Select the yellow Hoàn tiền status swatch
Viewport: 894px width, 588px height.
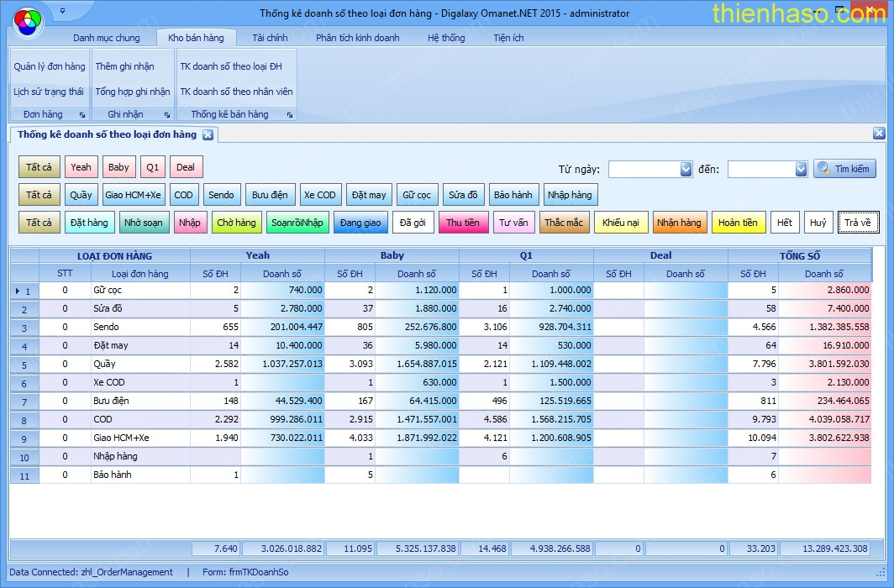(738, 223)
